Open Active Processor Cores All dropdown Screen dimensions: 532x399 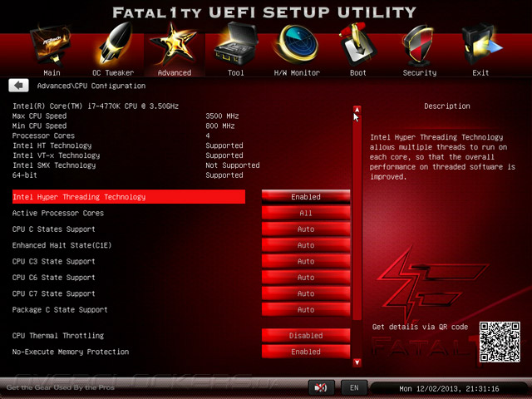tap(306, 213)
